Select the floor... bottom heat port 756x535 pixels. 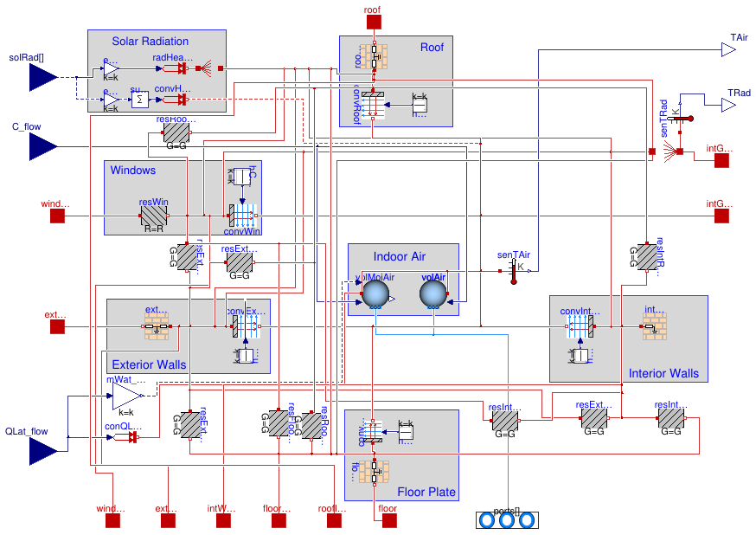pos(279,520)
